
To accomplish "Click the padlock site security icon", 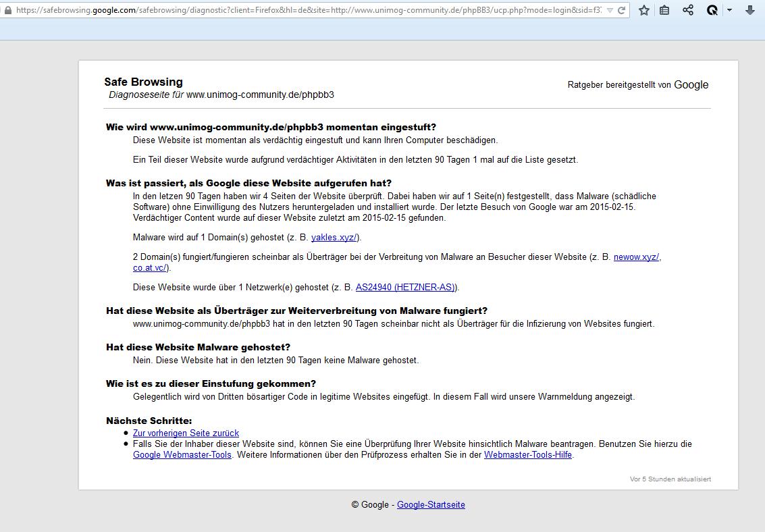I will 7,10.
